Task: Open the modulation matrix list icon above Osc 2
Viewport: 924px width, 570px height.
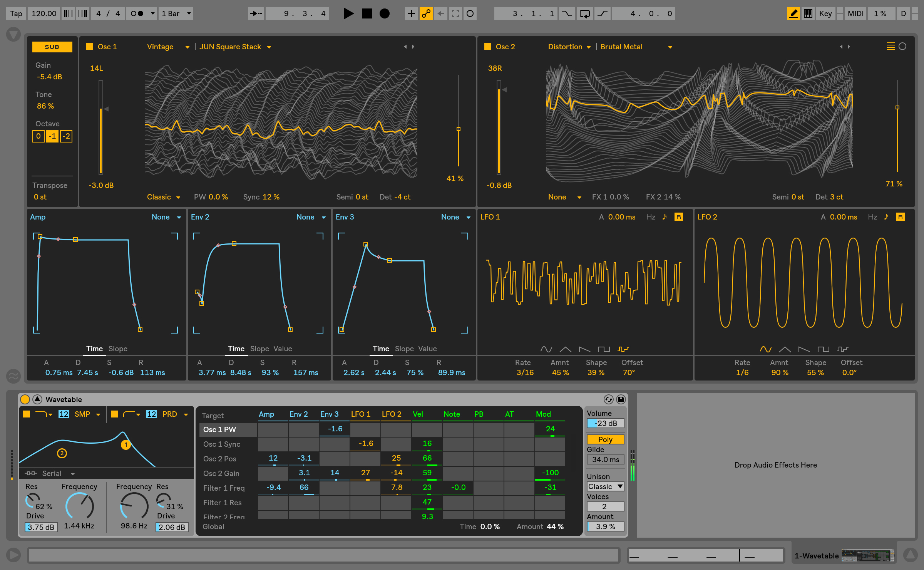Action: tap(891, 47)
